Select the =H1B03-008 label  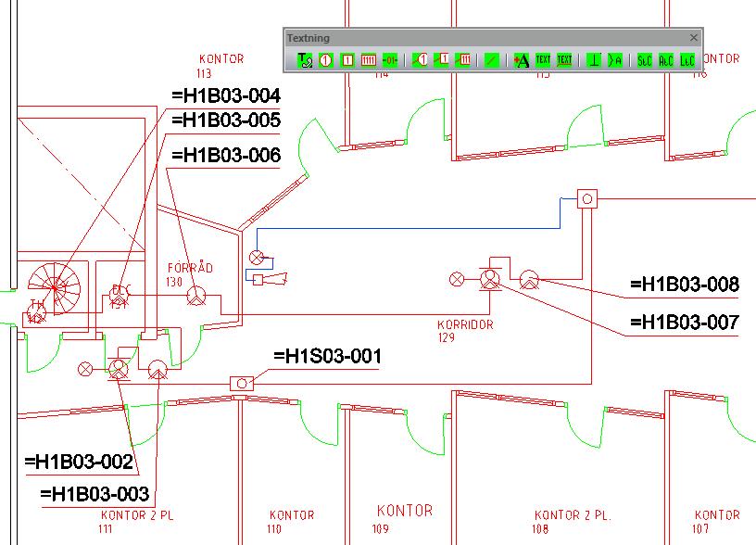click(685, 284)
